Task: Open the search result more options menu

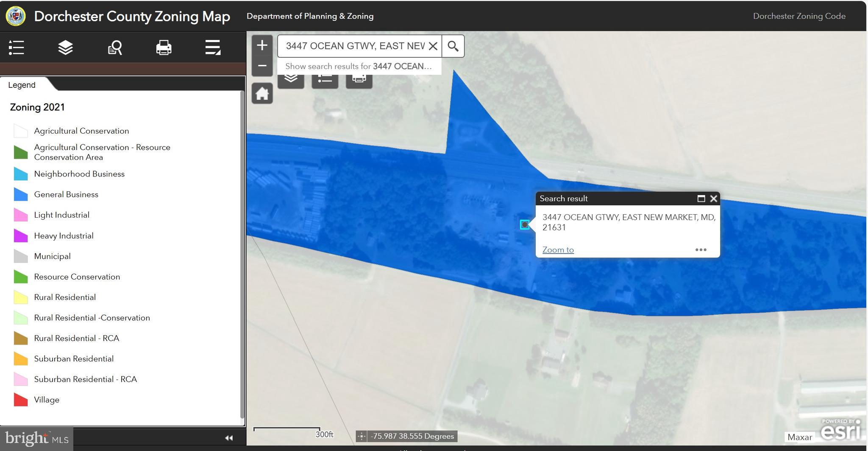Action: click(x=701, y=250)
